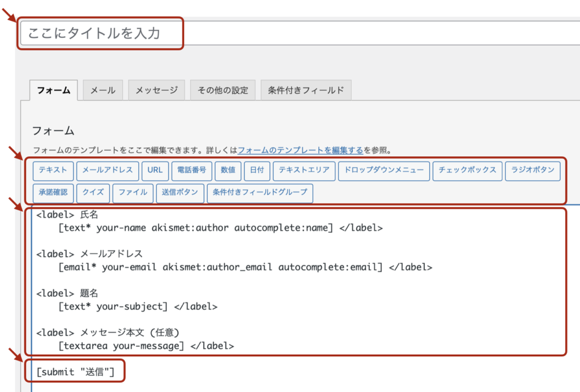
Task: Open the メッセージ tab
Action: click(156, 91)
